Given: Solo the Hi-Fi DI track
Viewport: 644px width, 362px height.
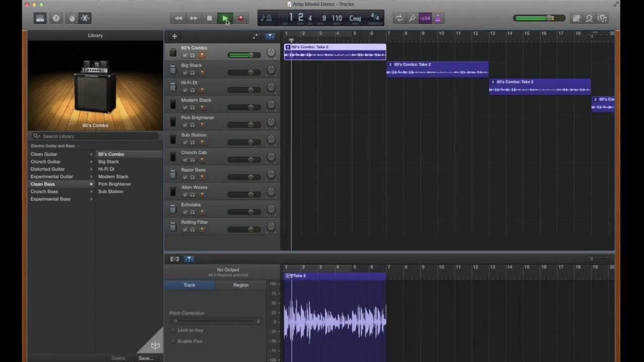Looking at the screenshot, I should [x=193, y=90].
